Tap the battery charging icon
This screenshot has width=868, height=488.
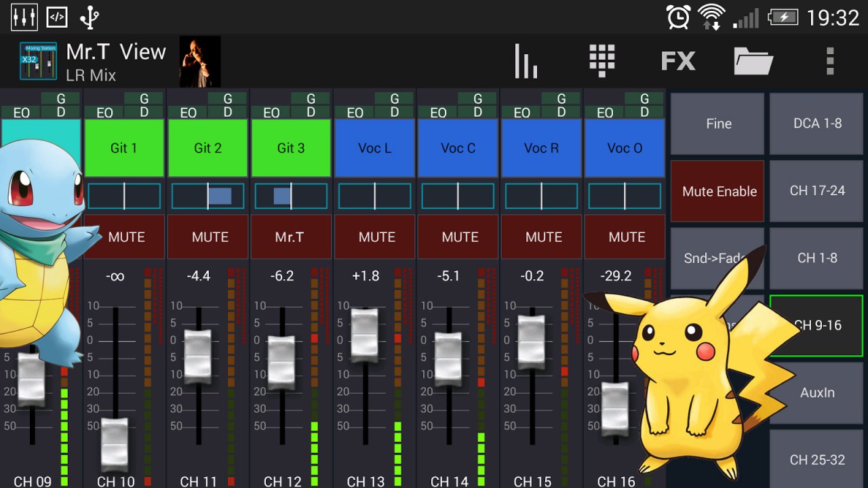[x=783, y=17]
